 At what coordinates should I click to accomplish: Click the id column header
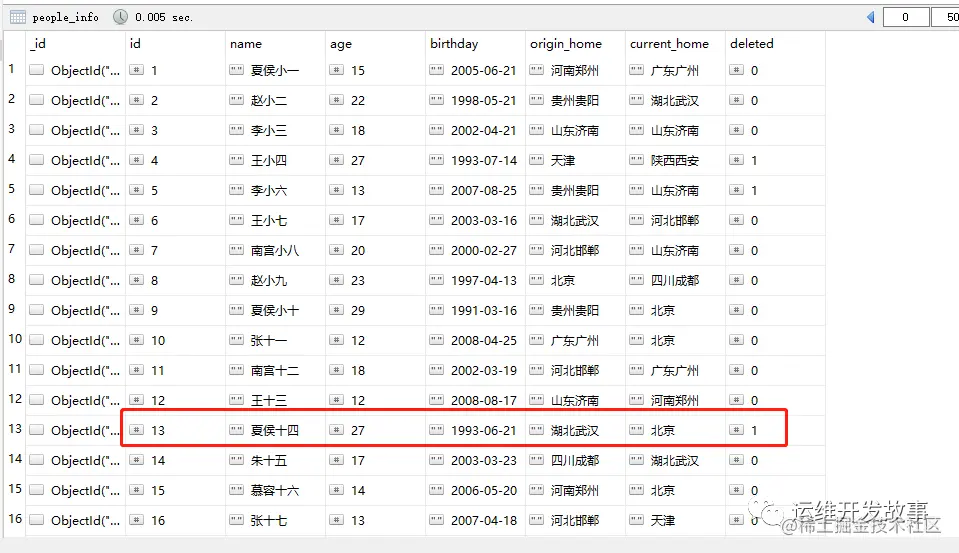click(x=135, y=44)
